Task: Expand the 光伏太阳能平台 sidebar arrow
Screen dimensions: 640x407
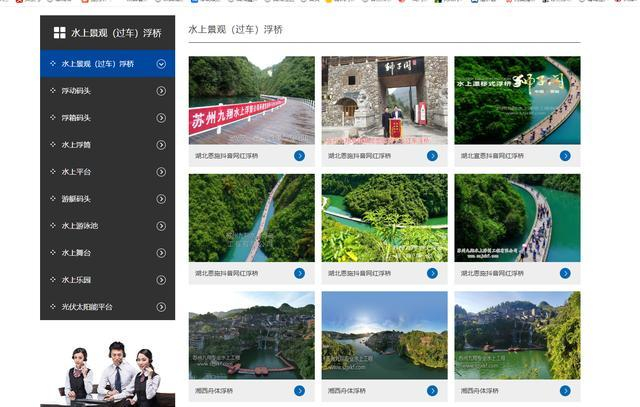Action: point(161,307)
